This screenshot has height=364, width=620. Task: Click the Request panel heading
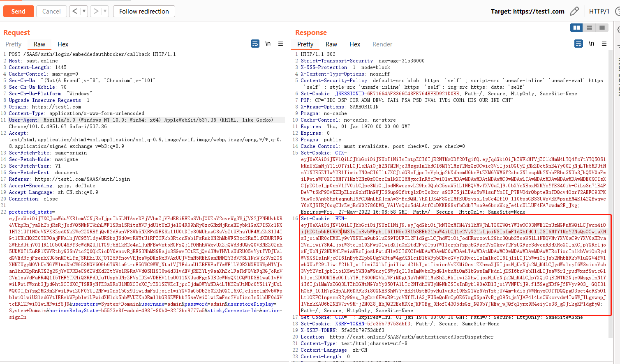click(x=16, y=32)
